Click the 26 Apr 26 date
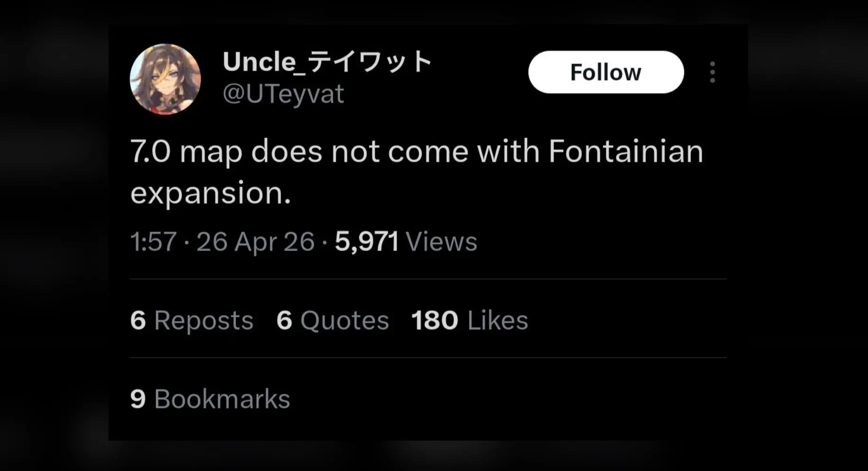Screen dimensions: 868x471 [x=255, y=242]
